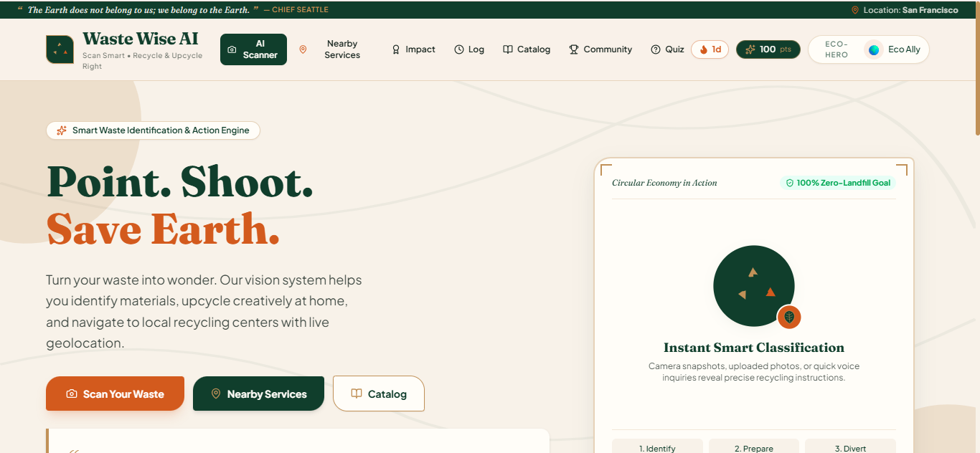Click the trophy icon for Community

574,49
